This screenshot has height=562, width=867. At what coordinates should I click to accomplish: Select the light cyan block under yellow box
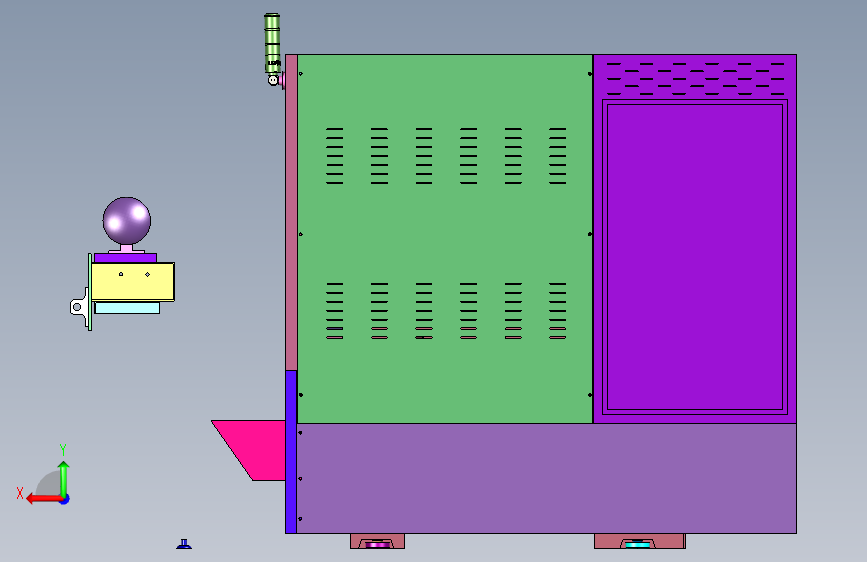tap(127, 308)
